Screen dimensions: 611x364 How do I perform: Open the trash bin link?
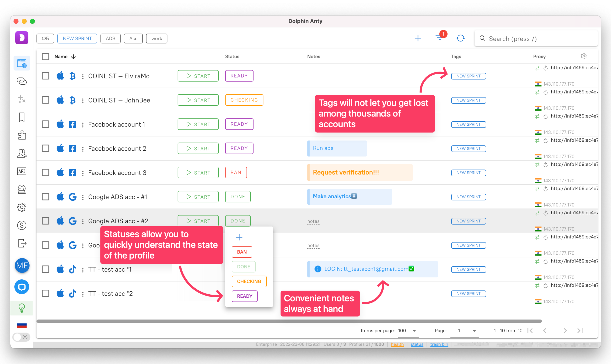point(439,344)
